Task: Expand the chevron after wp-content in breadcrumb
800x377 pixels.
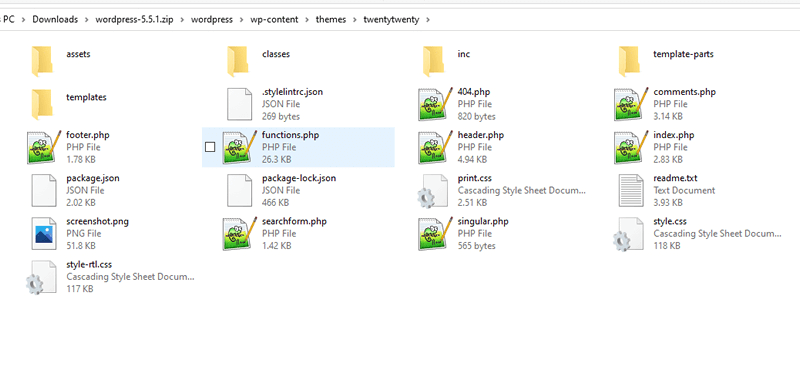Action: tap(307, 20)
